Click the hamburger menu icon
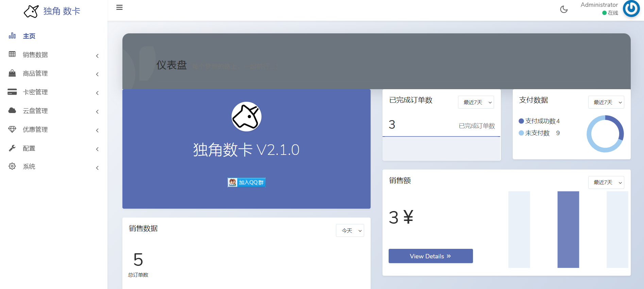The width and height of the screenshot is (644, 289). click(119, 7)
